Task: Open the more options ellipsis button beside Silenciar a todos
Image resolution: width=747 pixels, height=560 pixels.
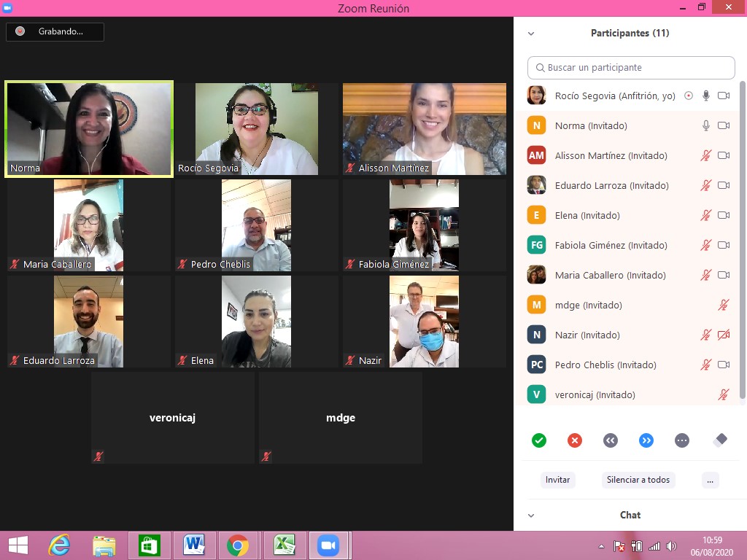Action: point(710,480)
